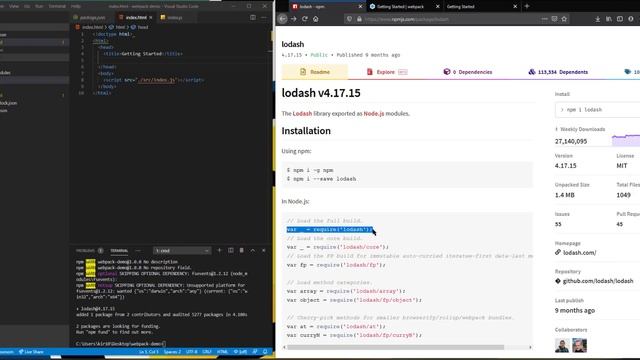Open the Readme tab on npm

315,72
